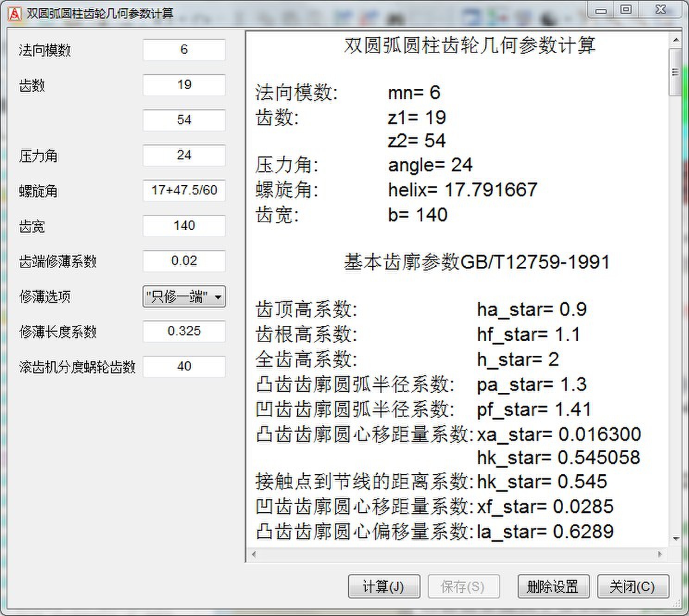The image size is (689, 616).
Task: Click the 计算(J) button
Action: [x=384, y=586]
